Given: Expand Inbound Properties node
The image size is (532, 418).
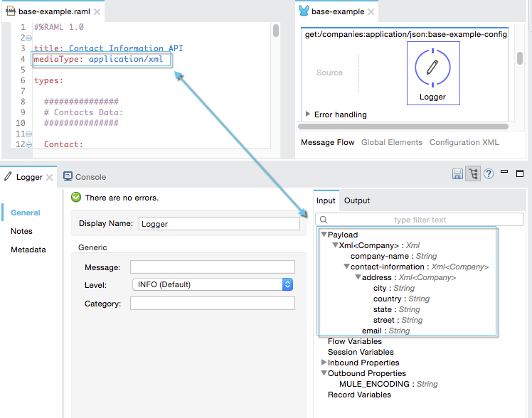Looking at the screenshot, I should pos(324,362).
